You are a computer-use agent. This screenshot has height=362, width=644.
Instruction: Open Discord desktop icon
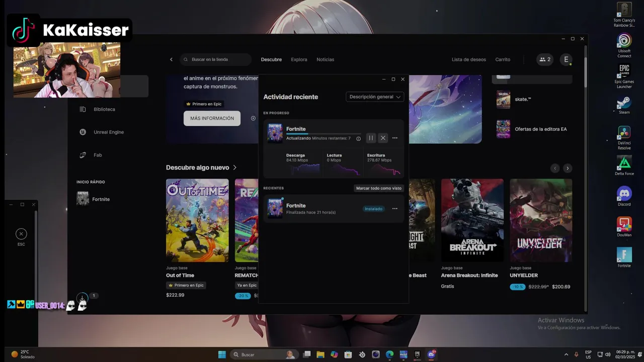(624, 197)
